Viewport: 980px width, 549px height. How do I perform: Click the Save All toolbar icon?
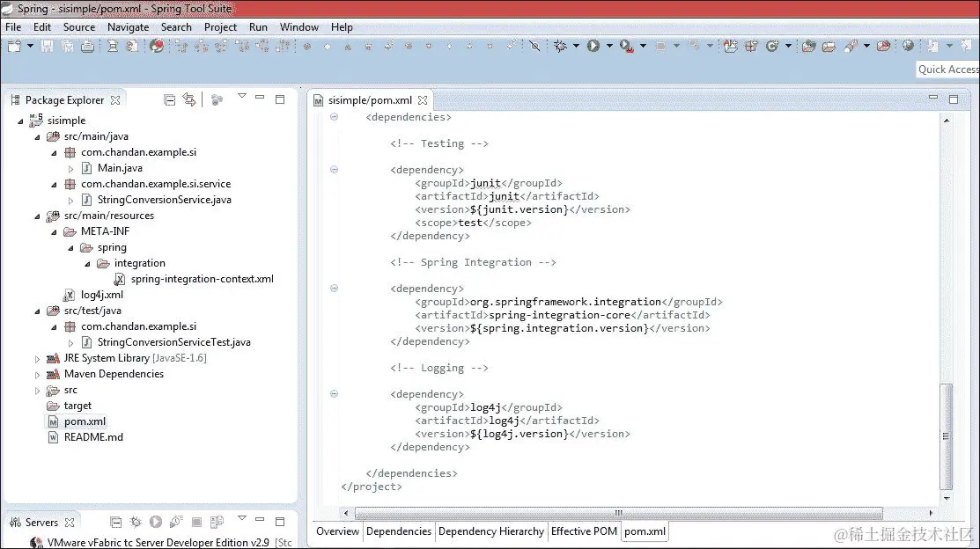(67, 47)
